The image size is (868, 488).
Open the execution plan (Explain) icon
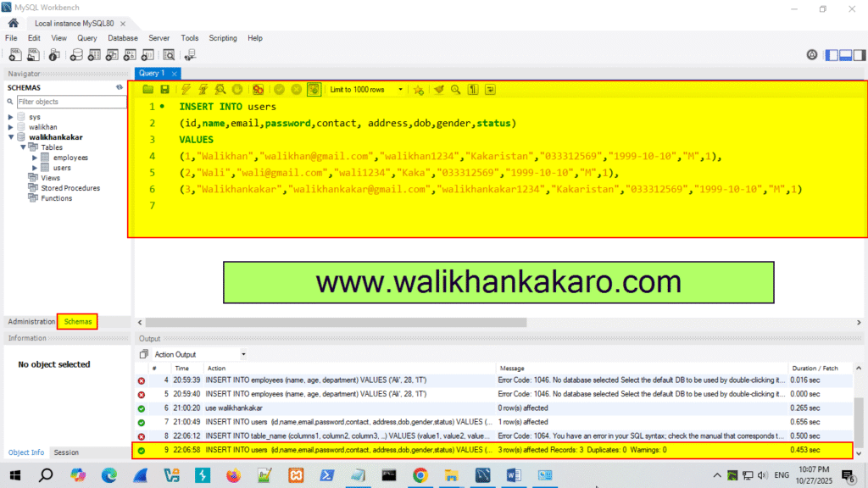(220, 89)
